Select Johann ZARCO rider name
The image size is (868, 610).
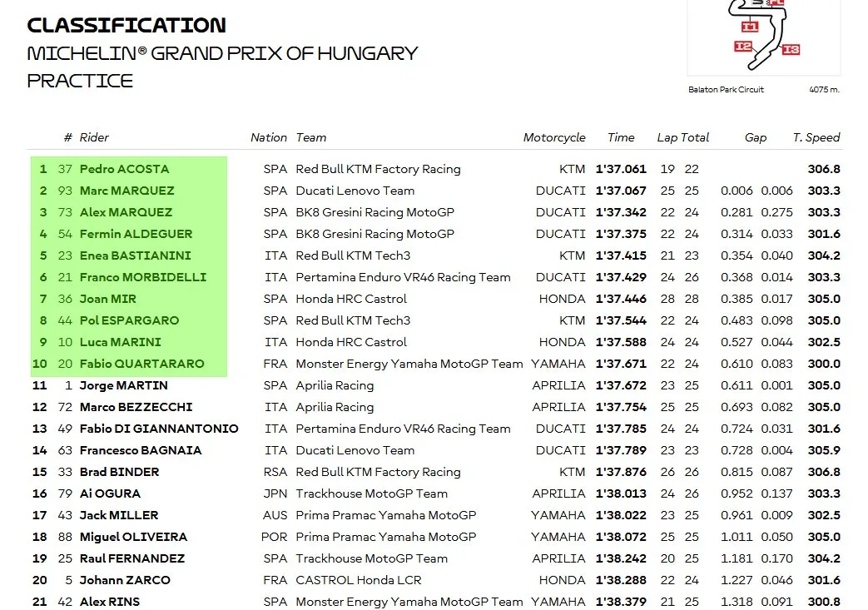coord(125,580)
